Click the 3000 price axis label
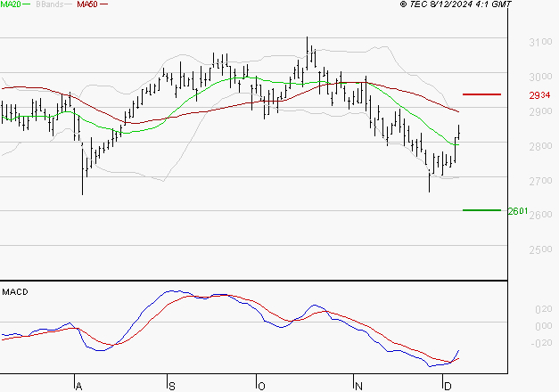This screenshot has width=559, height=392. [x=540, y=77]
